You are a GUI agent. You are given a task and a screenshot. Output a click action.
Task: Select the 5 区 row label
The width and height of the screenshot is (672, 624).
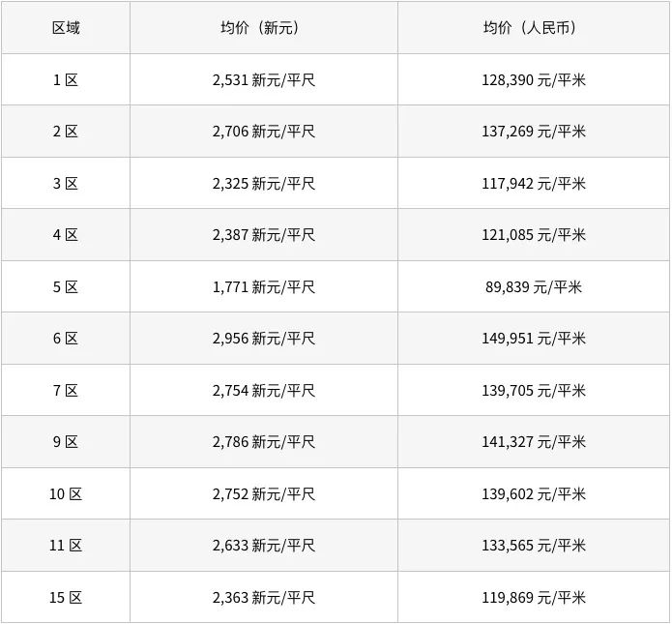66,287
